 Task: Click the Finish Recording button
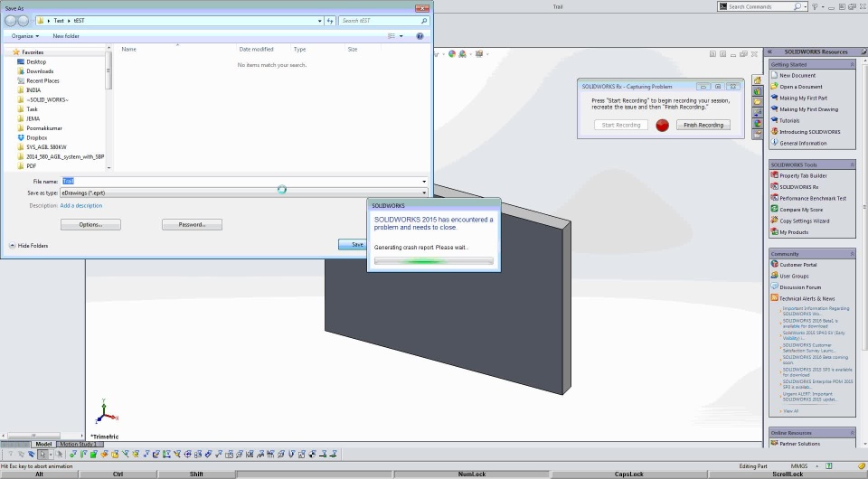point(703,125)
